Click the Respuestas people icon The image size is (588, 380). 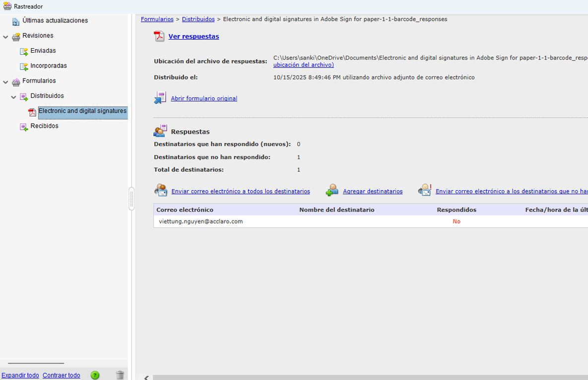coord(160,130)
